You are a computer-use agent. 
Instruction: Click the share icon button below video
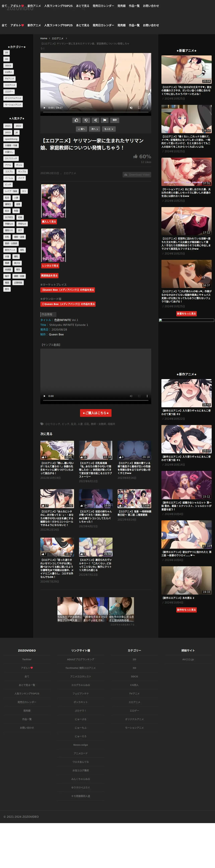coord(95,120)
